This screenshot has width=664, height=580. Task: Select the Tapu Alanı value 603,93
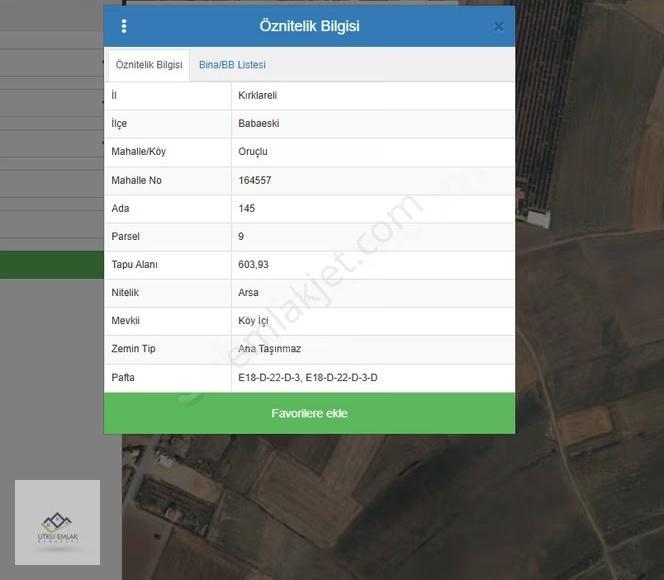[253, 265]
